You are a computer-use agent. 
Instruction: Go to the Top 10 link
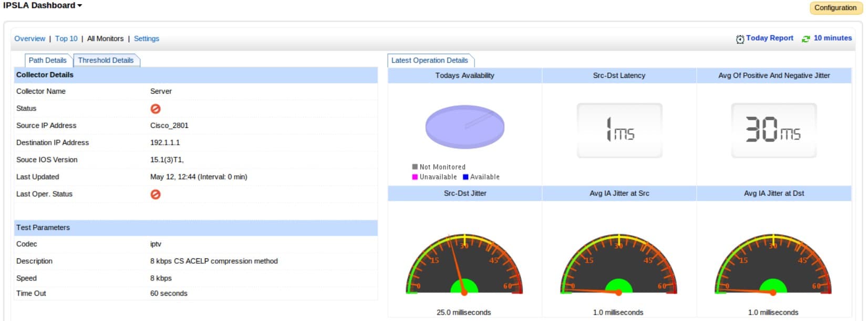(x=66, y=38)
